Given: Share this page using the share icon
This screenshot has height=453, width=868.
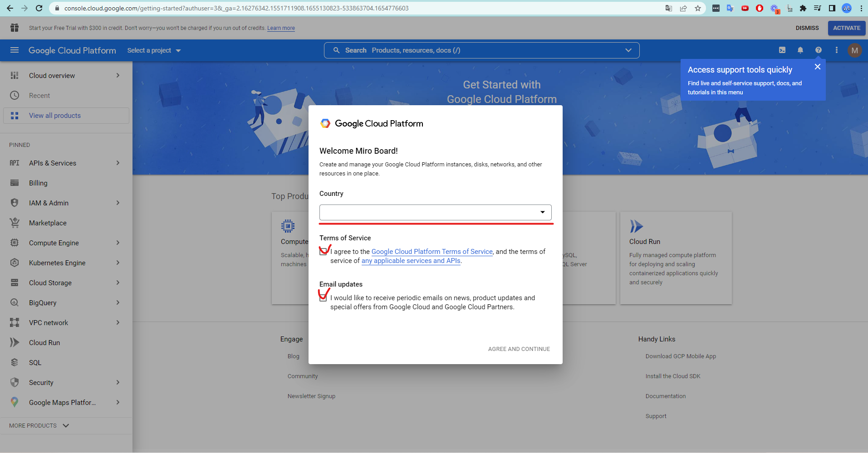Looking at the screenshot, I should (683, 8).
